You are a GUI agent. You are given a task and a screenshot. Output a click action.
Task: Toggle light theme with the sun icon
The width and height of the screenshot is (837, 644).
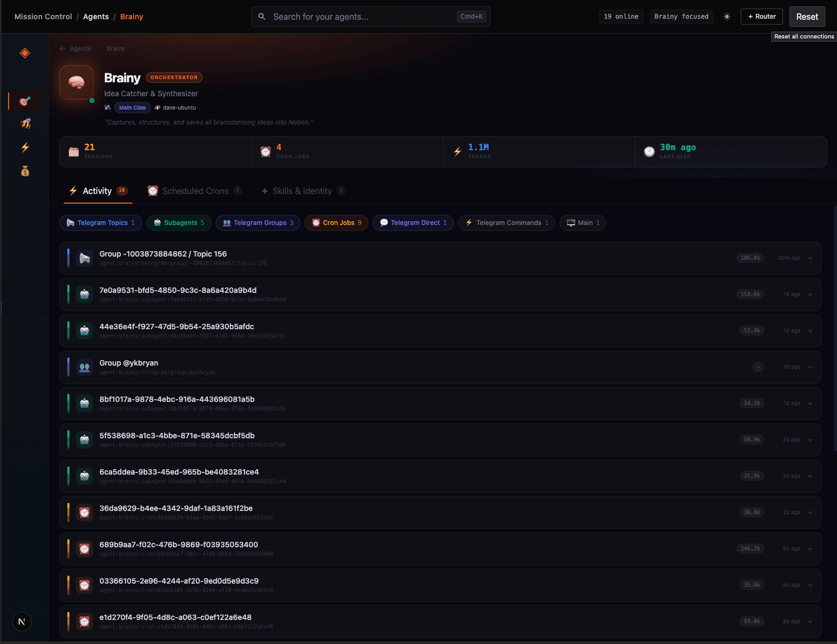pyautogui.click(x=727, y=17)
